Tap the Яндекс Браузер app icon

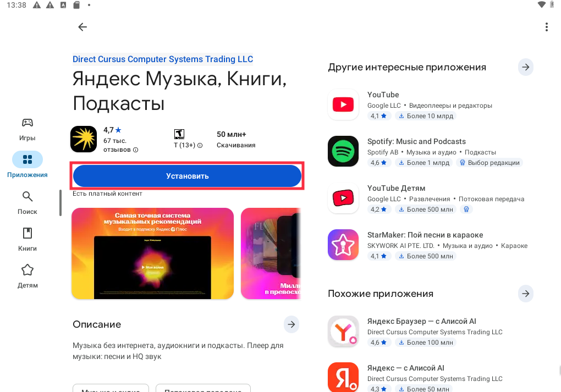343,331
